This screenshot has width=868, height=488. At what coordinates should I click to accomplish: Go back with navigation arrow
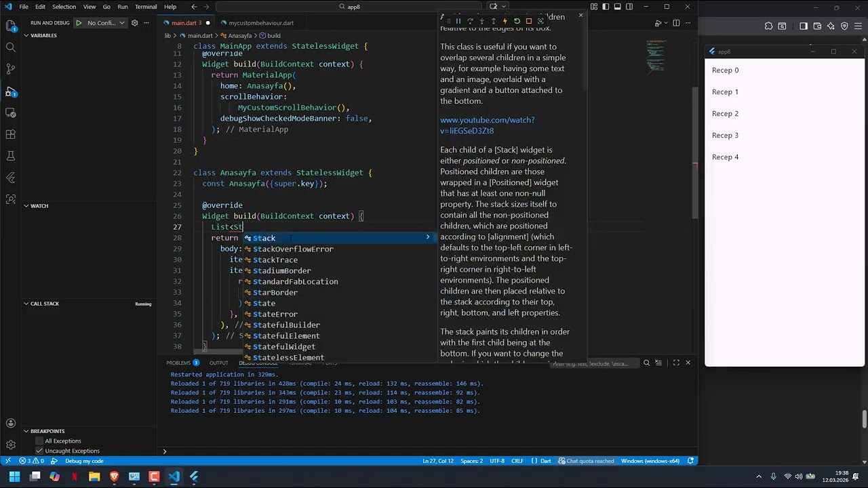tap(195, 7)
